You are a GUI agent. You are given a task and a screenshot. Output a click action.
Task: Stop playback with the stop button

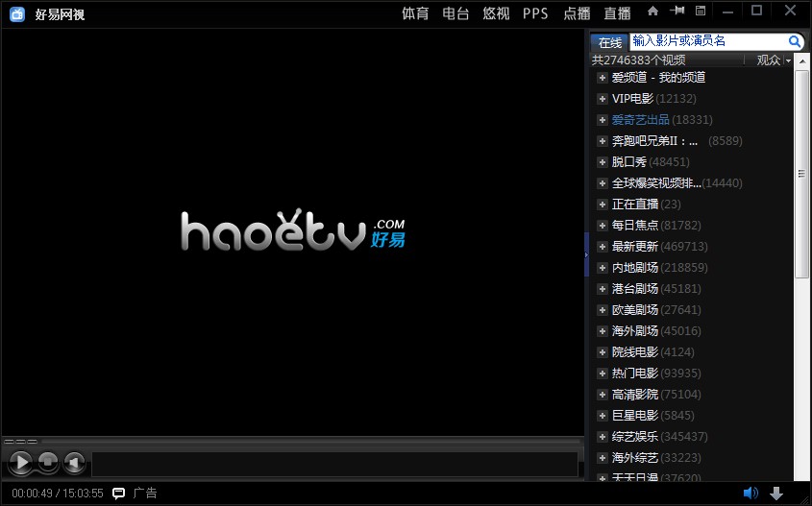tap(48, 462)
